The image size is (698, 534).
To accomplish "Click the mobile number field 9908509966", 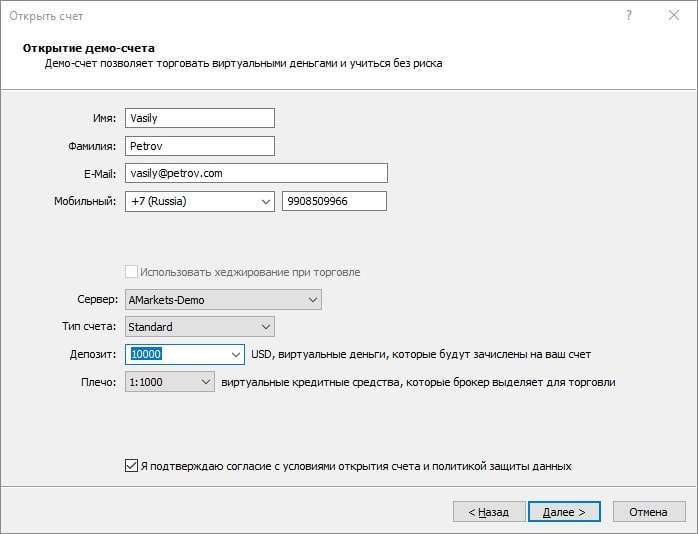I will click(334, 201).
